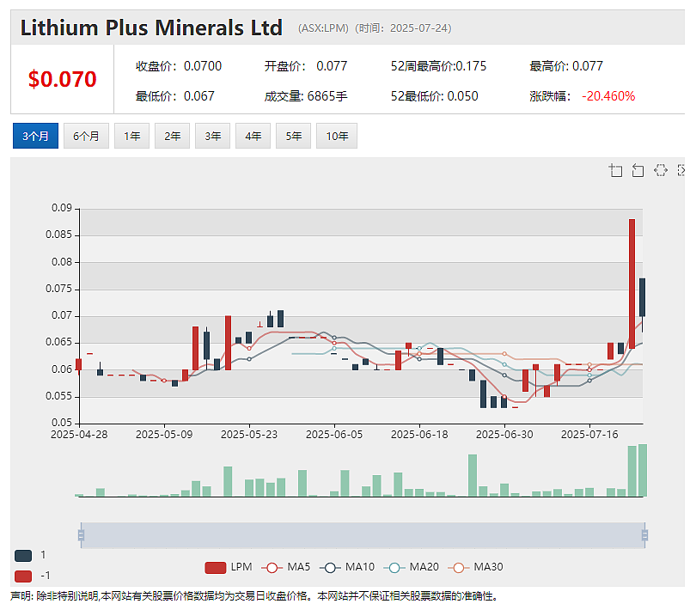This screenshot has width=696, height=616.
Task: Toggle the dark '1' rising category swatch
Action: click(x=23, y=556)
